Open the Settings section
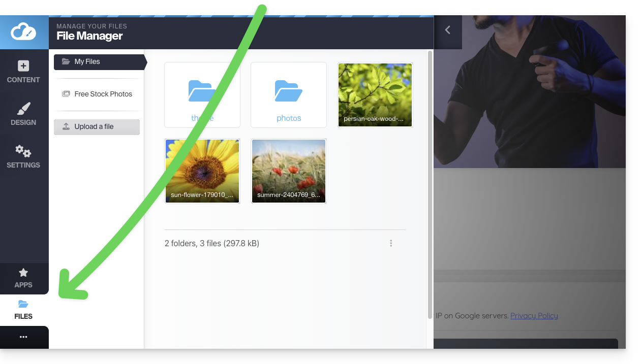This screenshot has height=364, width=641. (x=23, y=157)
